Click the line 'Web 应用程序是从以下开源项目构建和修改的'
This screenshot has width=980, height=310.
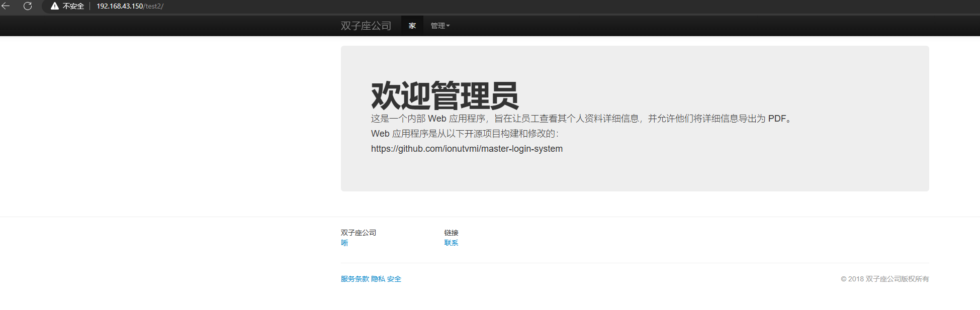(x=465, y=134)
